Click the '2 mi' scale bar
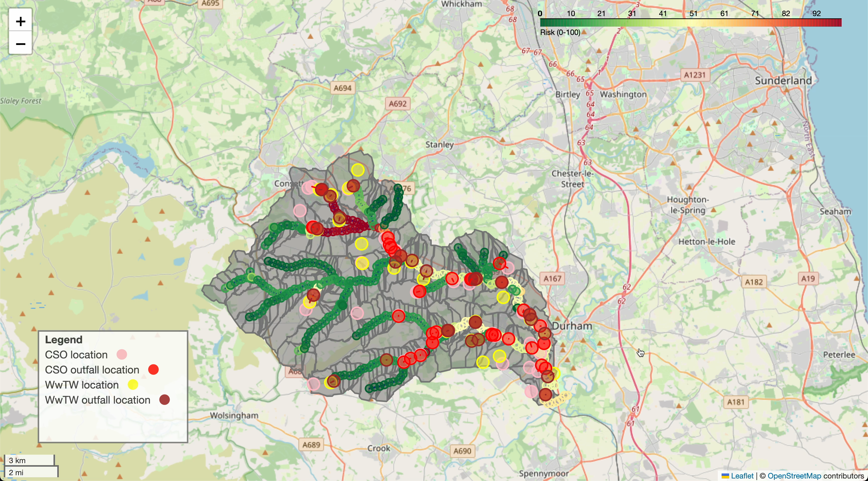The width and height of the screenshot is (868, 481). (31, 472)
